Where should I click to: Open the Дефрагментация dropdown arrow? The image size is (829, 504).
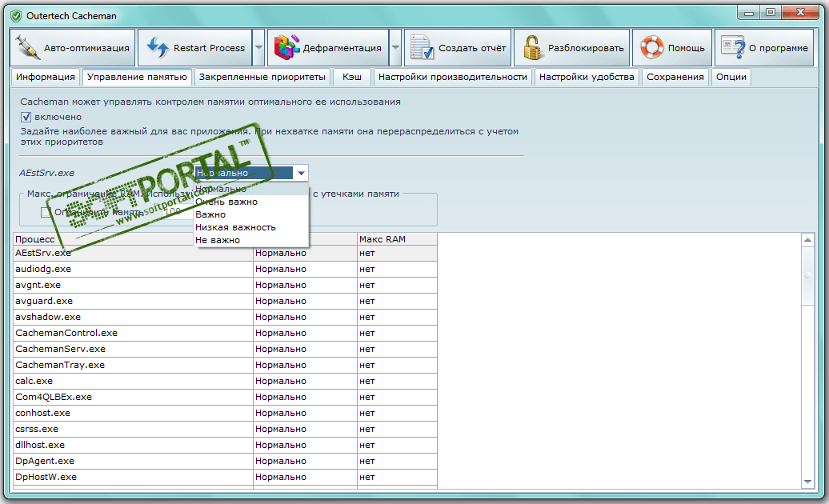coord(395,47)
